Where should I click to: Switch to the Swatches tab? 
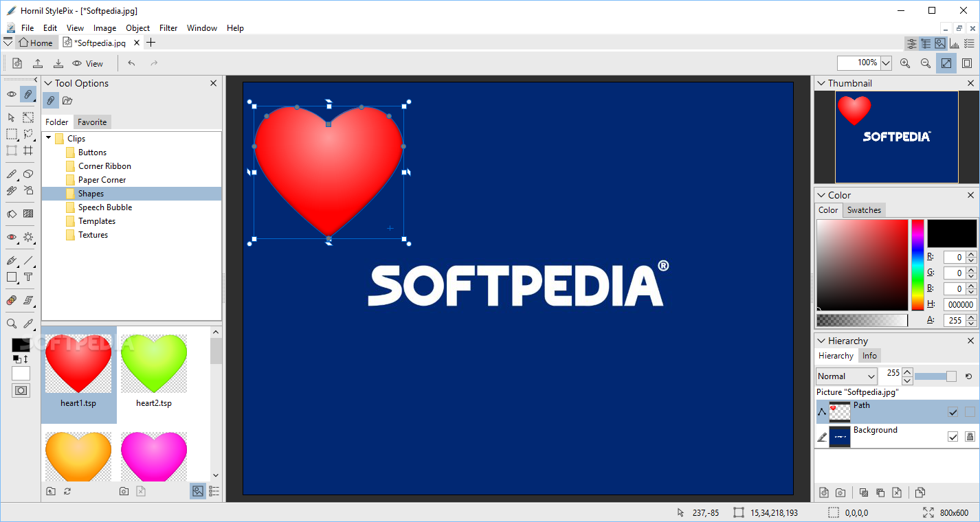[864, 210]
